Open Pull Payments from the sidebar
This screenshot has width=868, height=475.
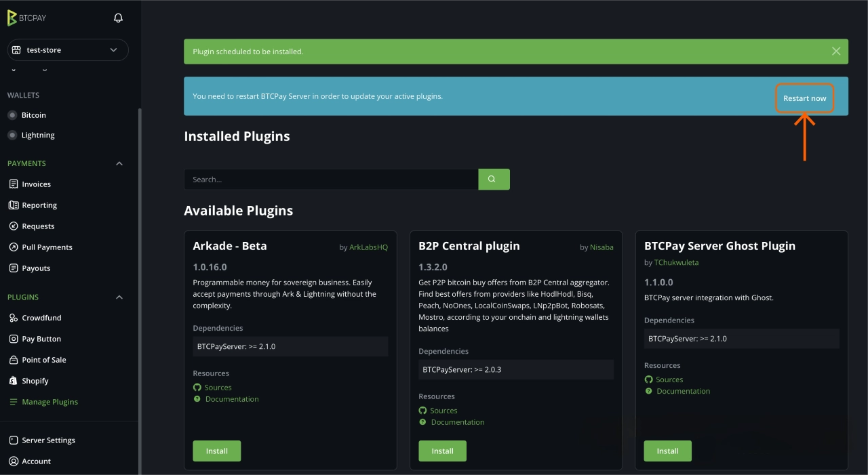click(15, 247)
